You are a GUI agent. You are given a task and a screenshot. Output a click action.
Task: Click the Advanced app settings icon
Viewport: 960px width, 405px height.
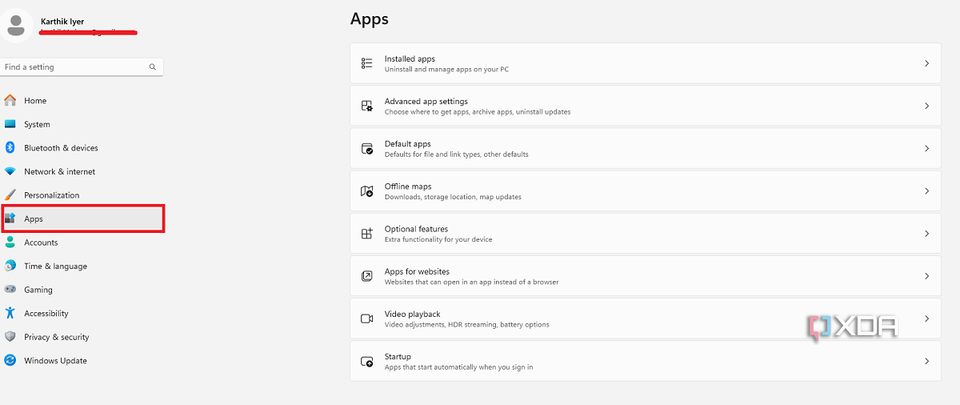coord(367,106)
